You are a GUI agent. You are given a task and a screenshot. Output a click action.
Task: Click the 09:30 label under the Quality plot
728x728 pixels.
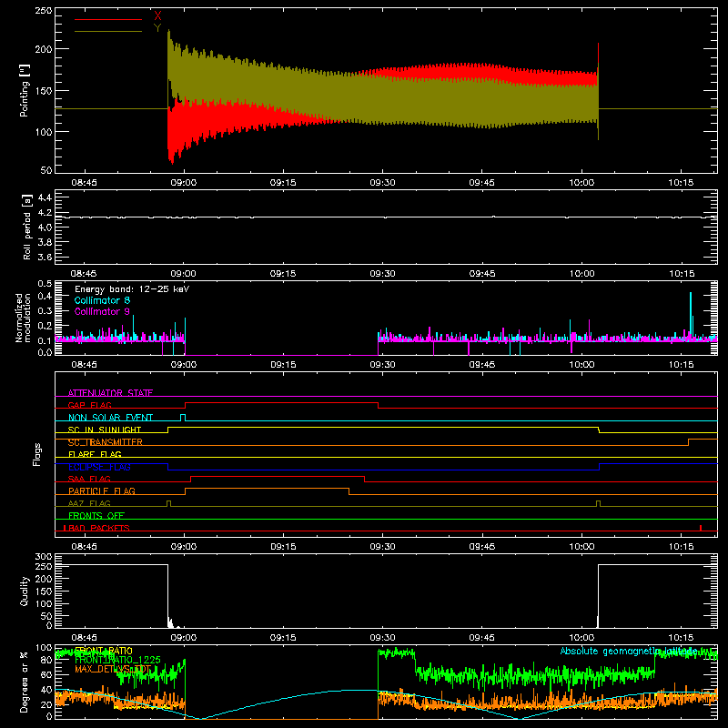pos(382,638)
